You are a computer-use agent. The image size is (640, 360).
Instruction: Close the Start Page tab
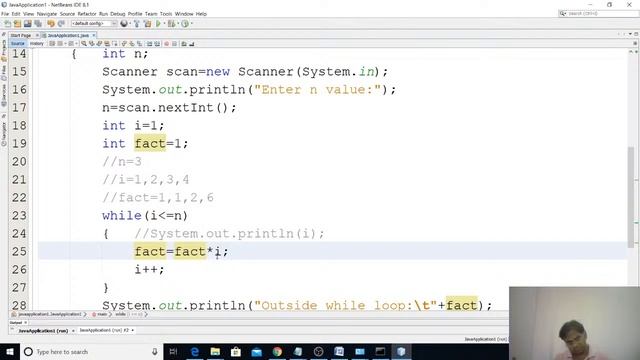tap(37, 36)
